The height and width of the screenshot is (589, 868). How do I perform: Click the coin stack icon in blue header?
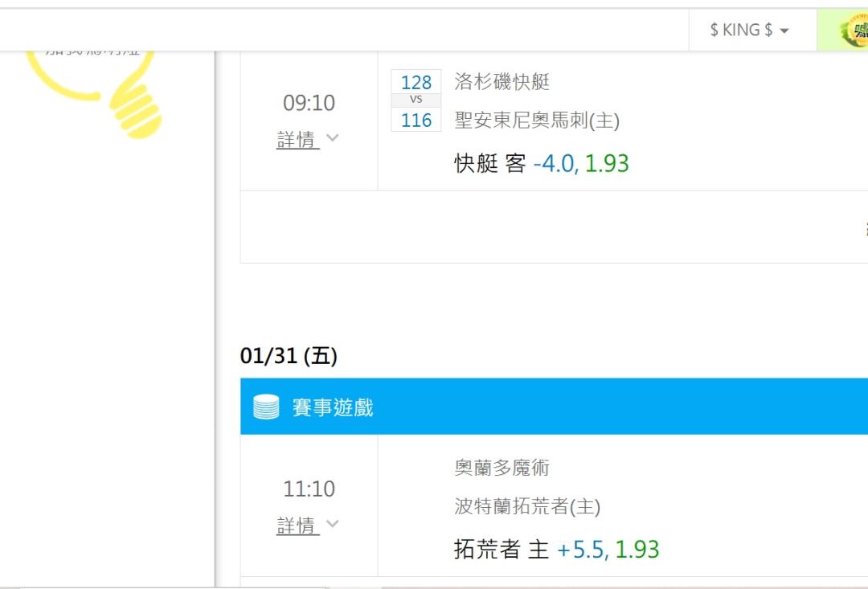(x=266, y=407)
